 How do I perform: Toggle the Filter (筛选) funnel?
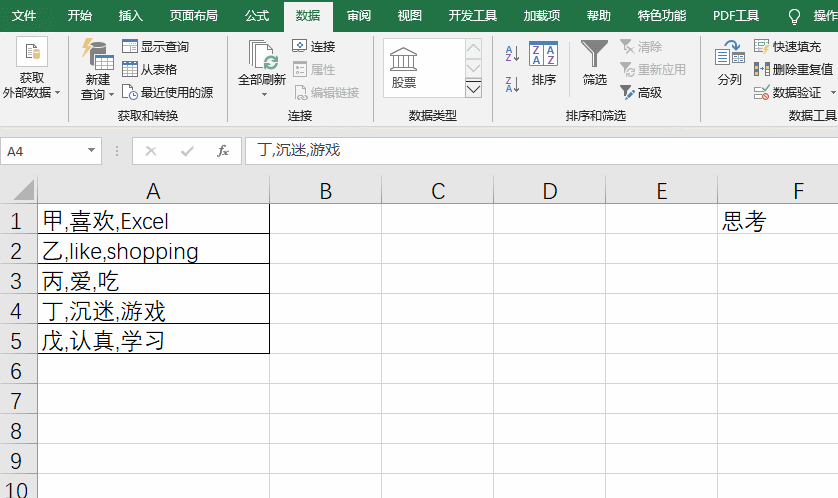pos(594,63)
